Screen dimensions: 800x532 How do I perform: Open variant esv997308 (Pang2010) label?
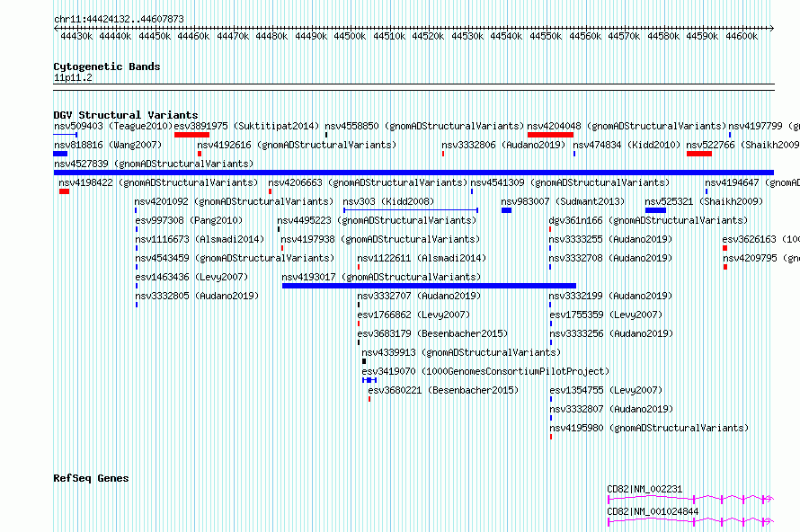[x=189, y=220]
